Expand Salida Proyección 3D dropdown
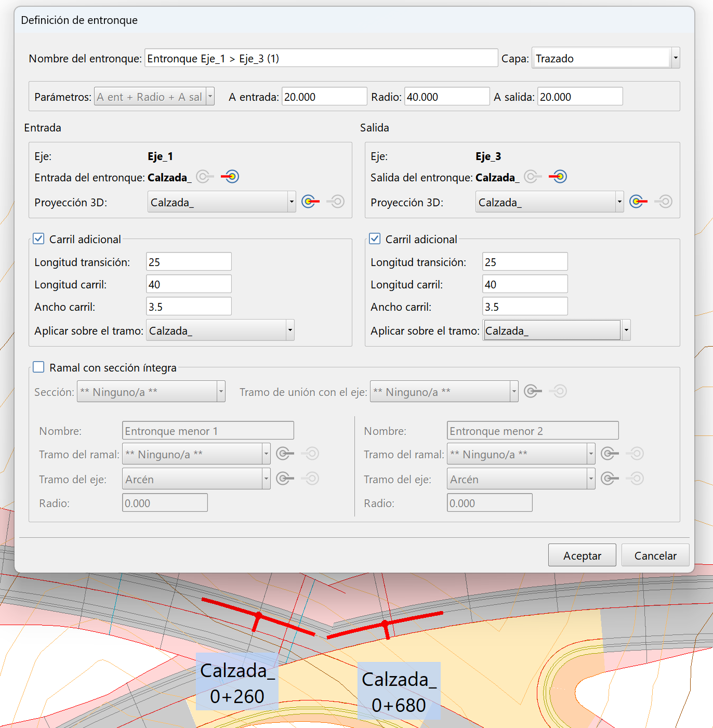Image resolution: width=713 pixels, height=728 pixels. (619, 202)
